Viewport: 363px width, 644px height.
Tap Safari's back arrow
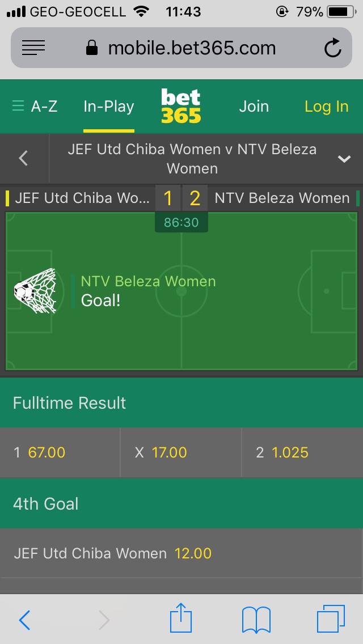[24, 620]
